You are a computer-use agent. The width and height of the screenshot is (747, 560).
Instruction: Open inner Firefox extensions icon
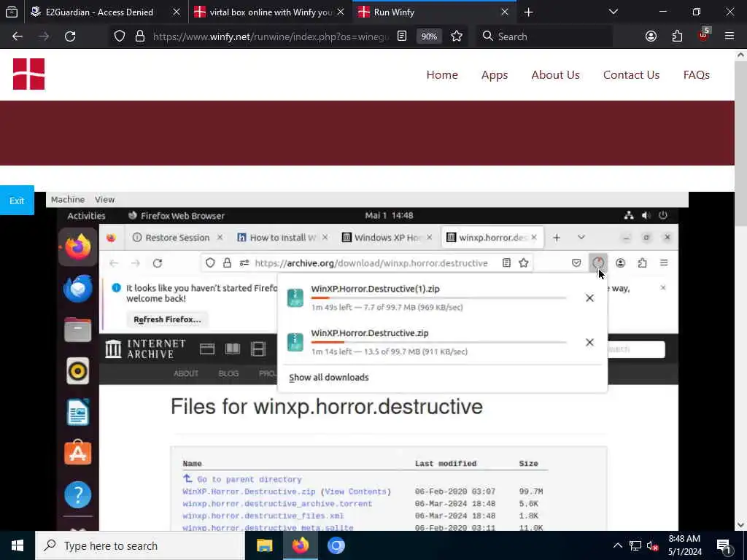pyautogui.click(x=642, y=262)
